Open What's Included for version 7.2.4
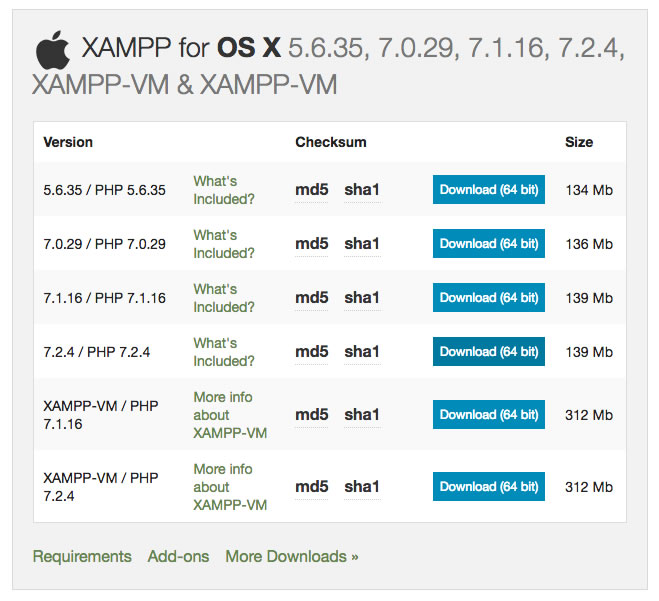Image resolution: width=659 pixels, height=601 pixels. (224, 352)
